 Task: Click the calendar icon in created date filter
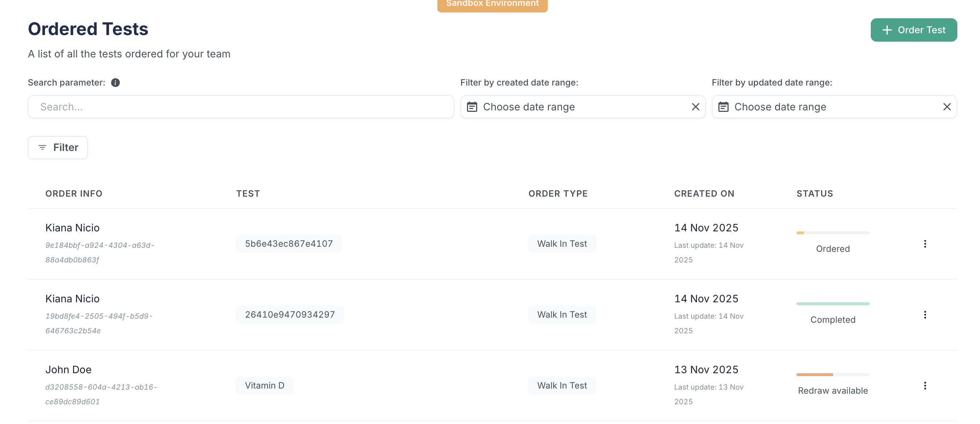(x=472, y=107)
